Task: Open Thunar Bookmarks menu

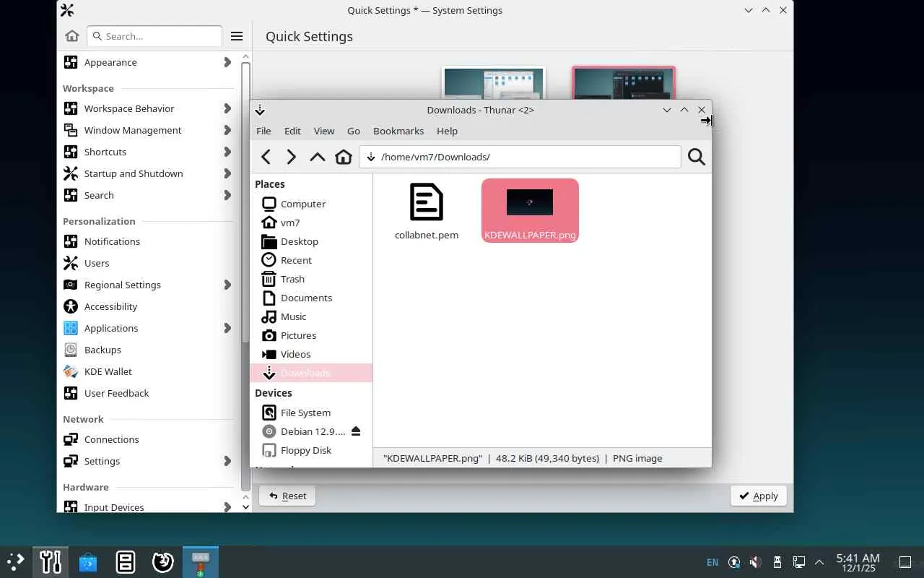Action: [x=398, y=131]
